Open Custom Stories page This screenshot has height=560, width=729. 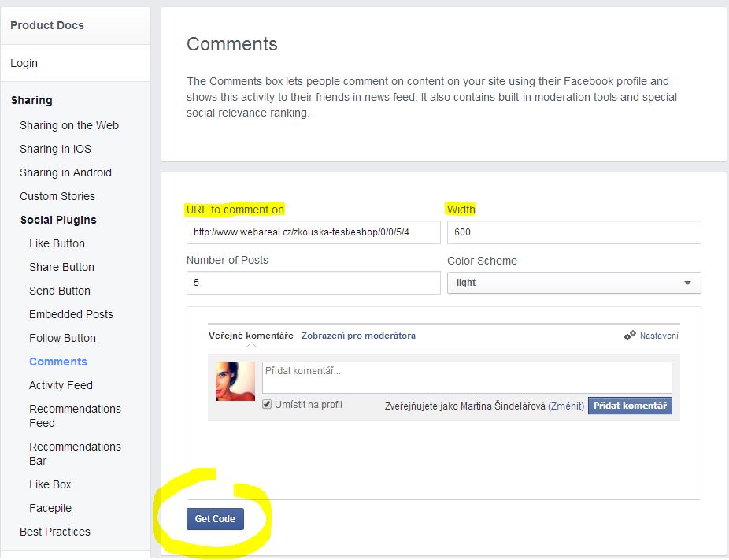click(x=57, y=196)
